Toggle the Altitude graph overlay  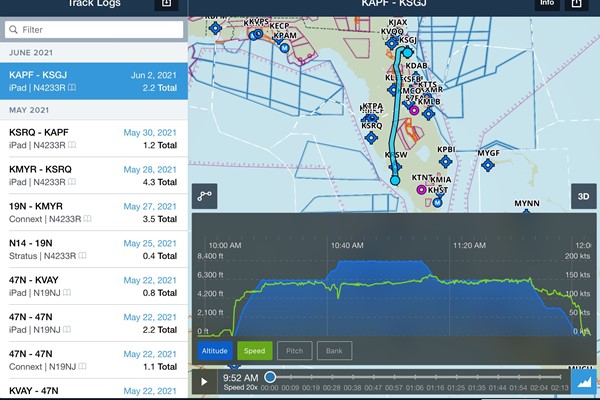pos(215,350)
